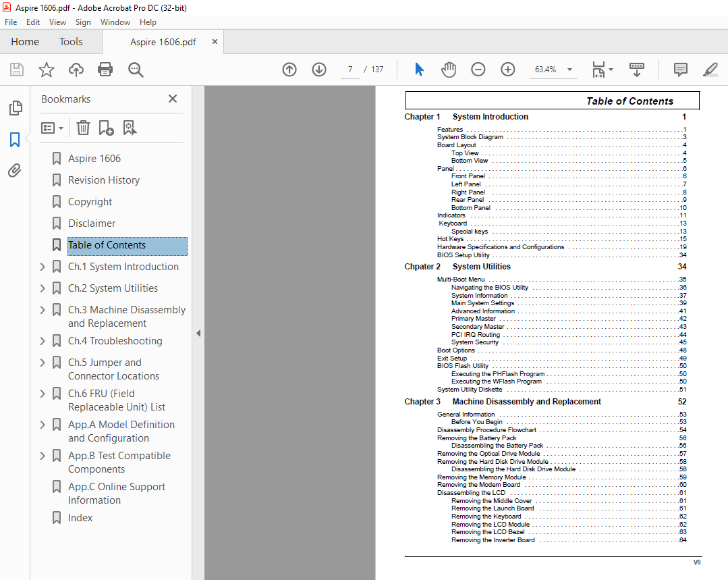Select the Aspire 1606.pdf document tab

pos(163,43)
